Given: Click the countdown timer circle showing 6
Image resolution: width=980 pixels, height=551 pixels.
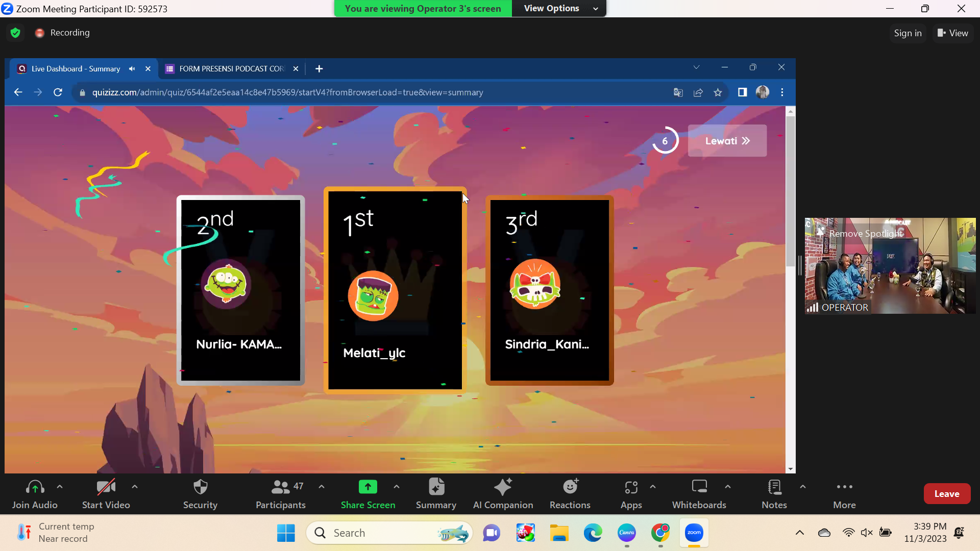Looking at the screenshot, I should [x=665, y=141].
